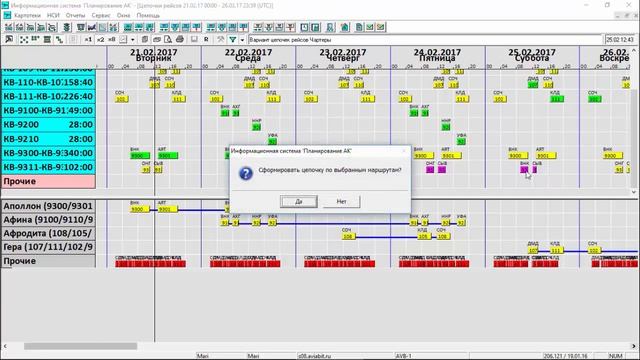Click the document page icon before envelopes
This screenshot has width=640, height=360.
[x=359, y=27]
